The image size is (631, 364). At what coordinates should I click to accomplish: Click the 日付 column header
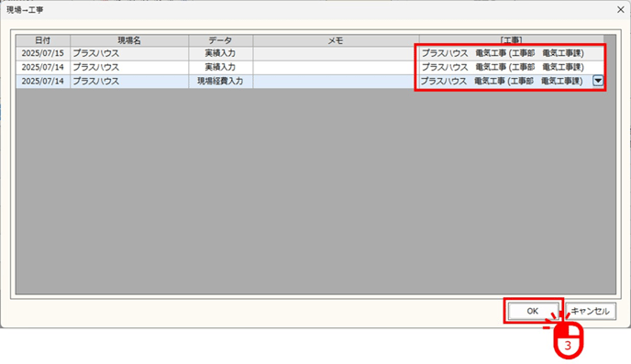tap(43, 40)
